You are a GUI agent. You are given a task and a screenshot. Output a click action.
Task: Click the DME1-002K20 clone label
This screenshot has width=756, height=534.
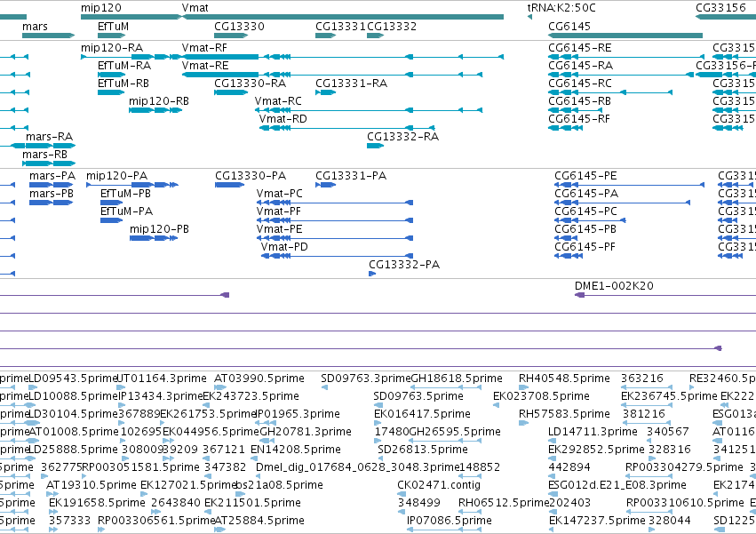614,285
